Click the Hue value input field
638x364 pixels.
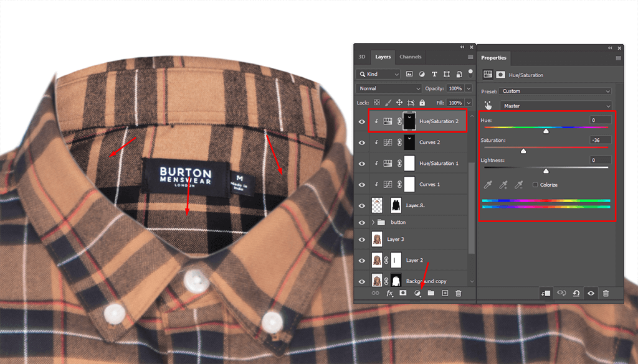[600, 120]
